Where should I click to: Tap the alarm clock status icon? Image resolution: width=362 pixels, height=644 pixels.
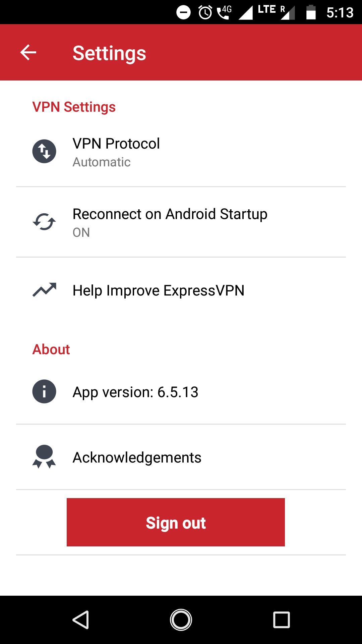[205, 13]
